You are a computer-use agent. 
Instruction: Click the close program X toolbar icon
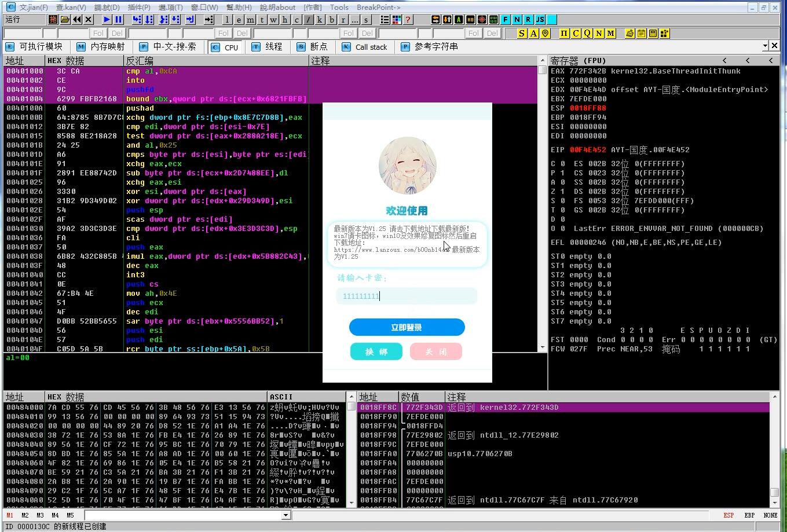tap(89, 19)
